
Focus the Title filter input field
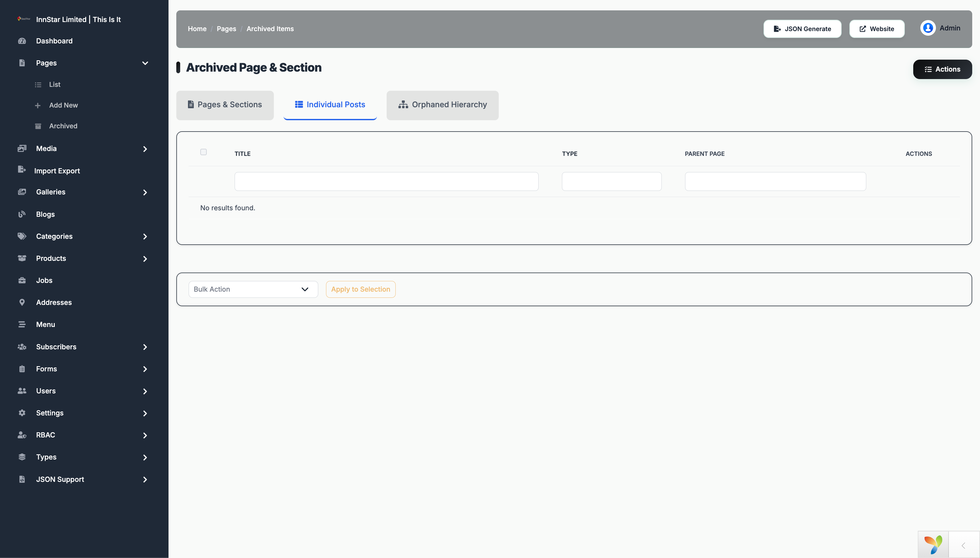386,181
